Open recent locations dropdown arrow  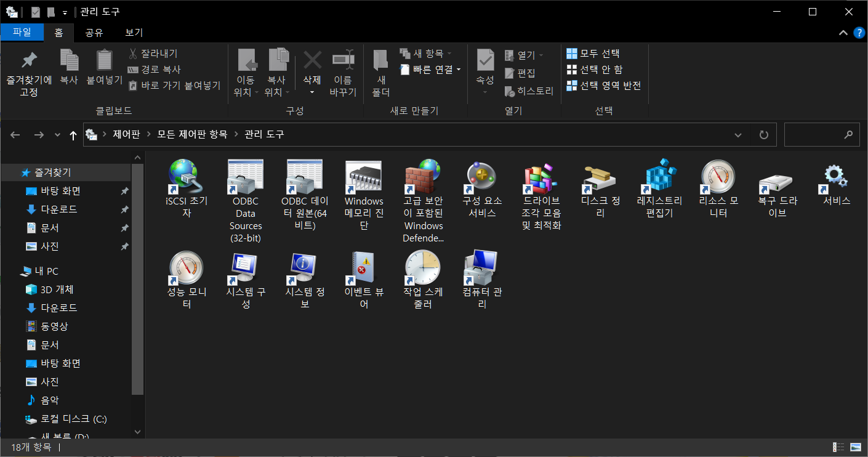point(58,135)
